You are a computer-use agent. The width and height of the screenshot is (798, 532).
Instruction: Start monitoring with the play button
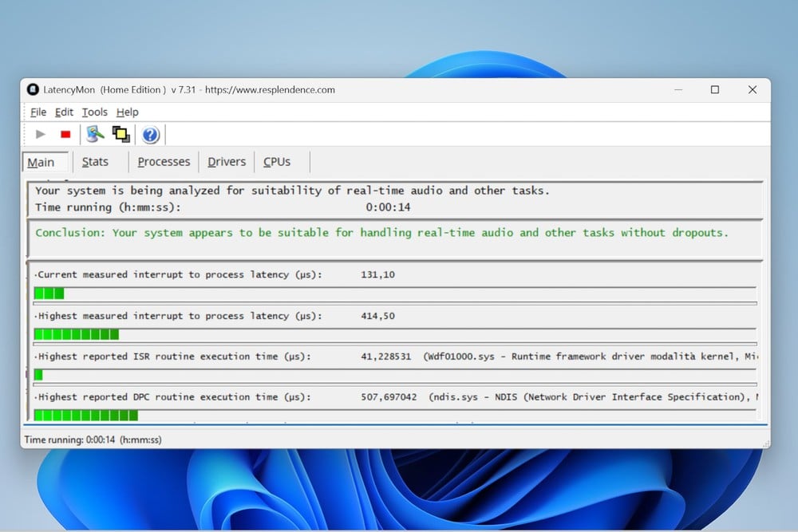(x=41, y=134)
